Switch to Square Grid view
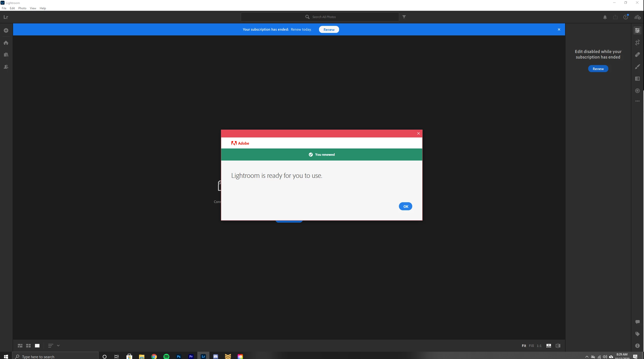Screen dimensions: 644x359 [x=28, y=346]
